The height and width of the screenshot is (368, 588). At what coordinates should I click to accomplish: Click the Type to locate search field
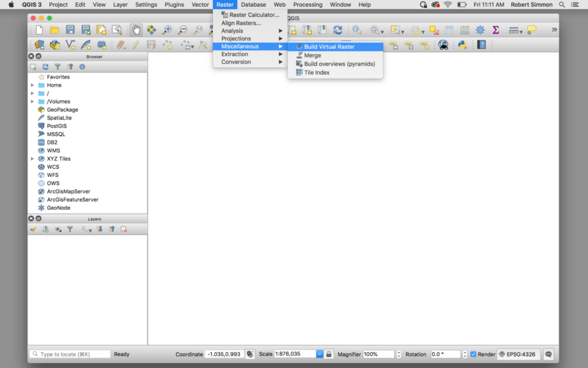[x=70, y=354]
